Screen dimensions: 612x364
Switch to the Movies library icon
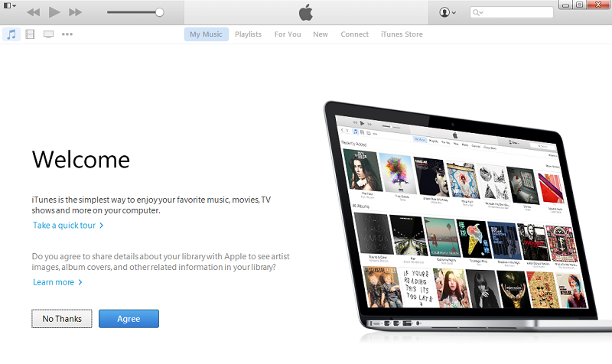30,34
